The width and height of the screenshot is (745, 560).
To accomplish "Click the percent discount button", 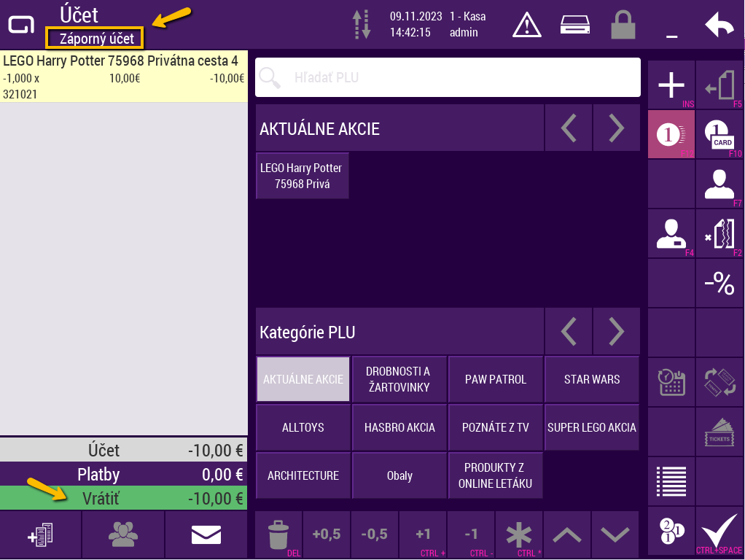I will point(719,284).
